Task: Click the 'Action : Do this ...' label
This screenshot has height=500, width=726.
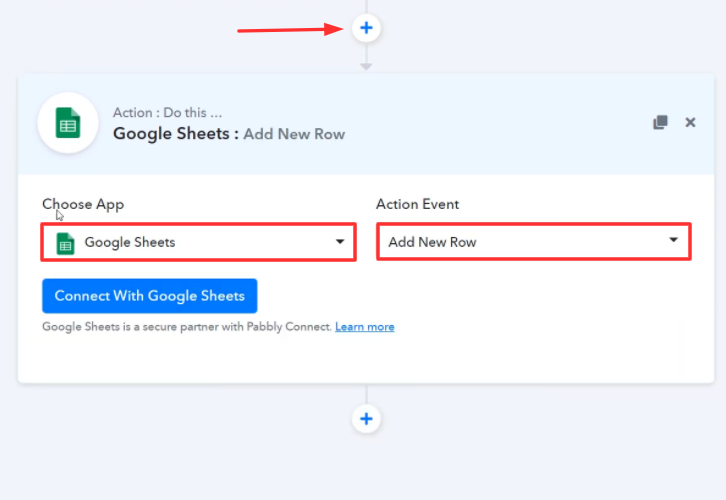Action: [168, 112]
